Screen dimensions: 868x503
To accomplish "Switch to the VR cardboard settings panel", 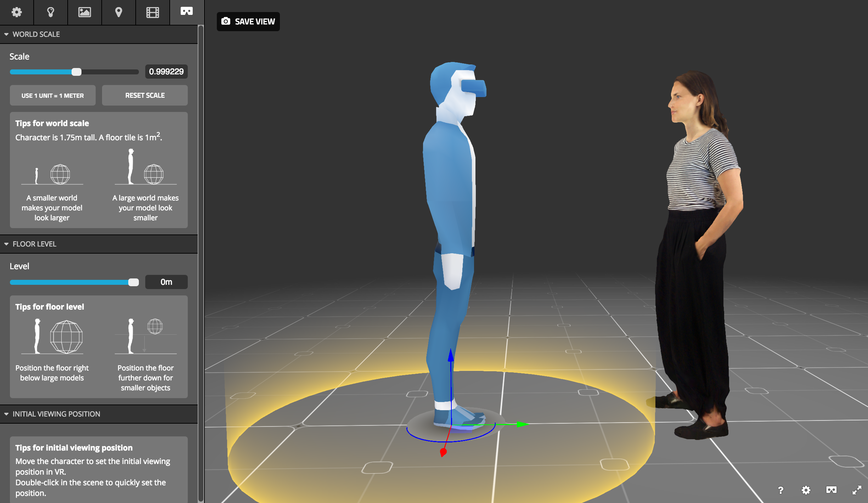I will [187, 12].
